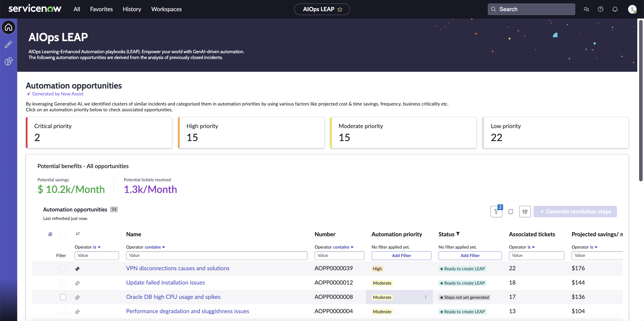Open the All menu
644x321 pixels.
77,9
